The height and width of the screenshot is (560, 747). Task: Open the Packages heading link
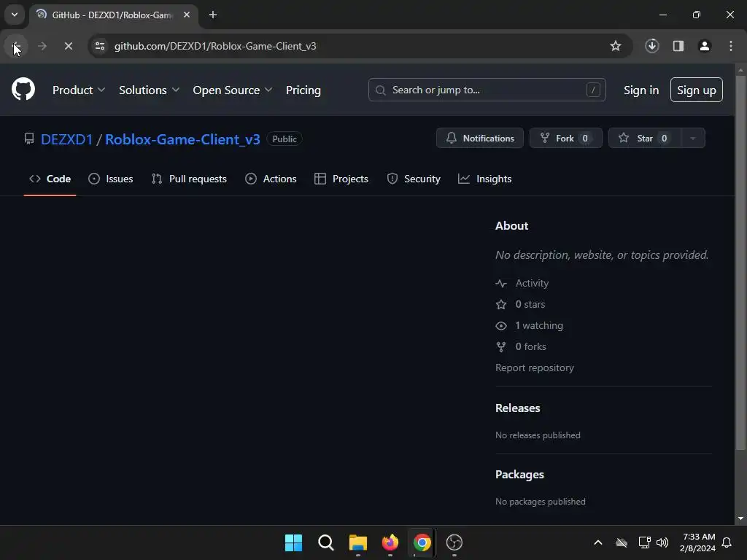click(x=519, y=474)
